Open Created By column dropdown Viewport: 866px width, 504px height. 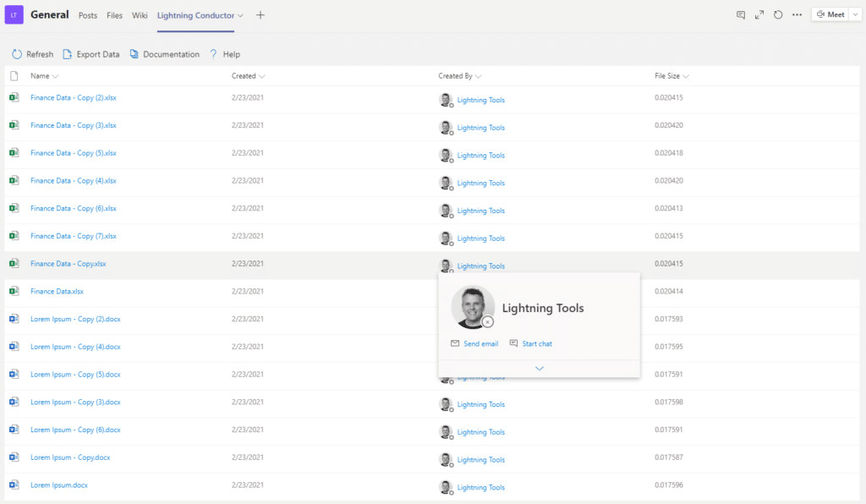click(x=479, y=76)
